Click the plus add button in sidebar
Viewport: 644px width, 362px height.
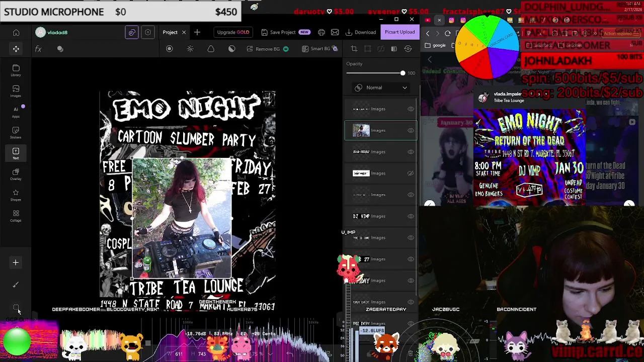click(16, 262)
